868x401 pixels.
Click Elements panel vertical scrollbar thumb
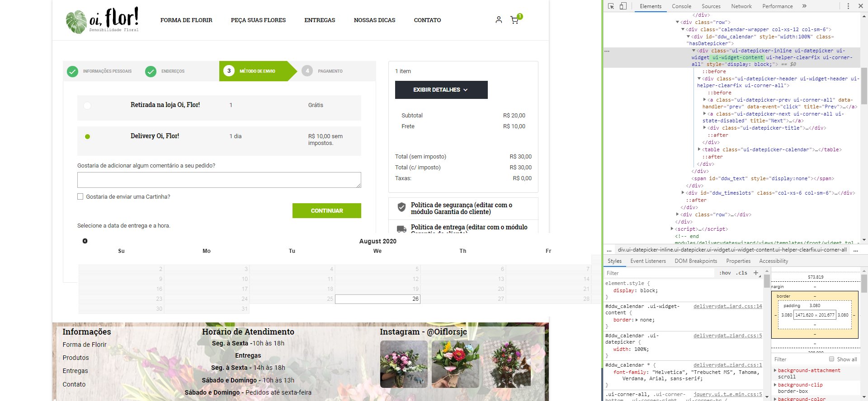(x=864, y=86)
